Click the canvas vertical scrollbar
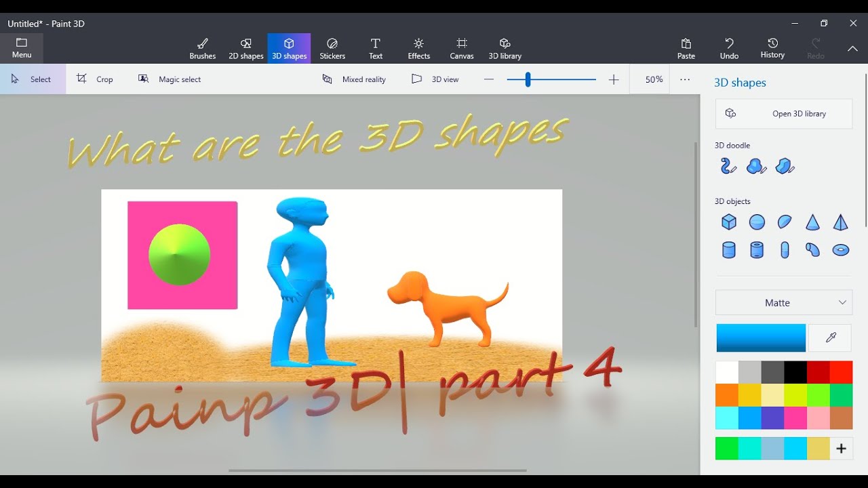 (695, 234)
